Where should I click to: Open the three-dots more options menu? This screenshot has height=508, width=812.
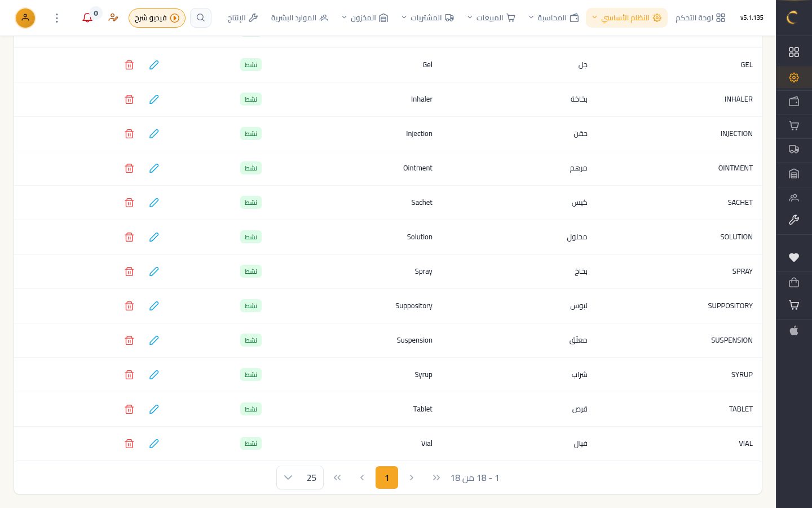pyautogui.click(x=56, y=18)
